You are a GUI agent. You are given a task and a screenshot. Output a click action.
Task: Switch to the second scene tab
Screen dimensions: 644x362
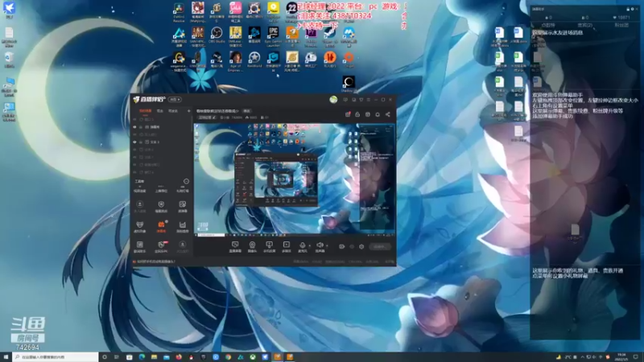160,111
